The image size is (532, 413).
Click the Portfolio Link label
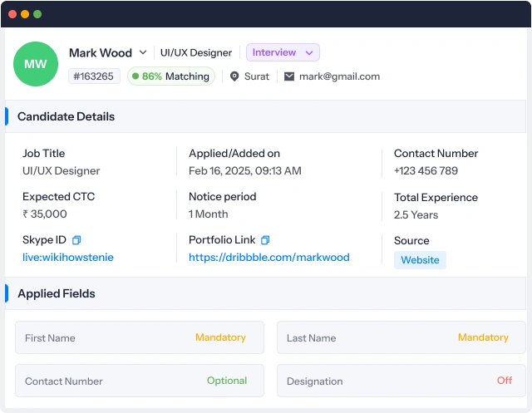(222, 239)
